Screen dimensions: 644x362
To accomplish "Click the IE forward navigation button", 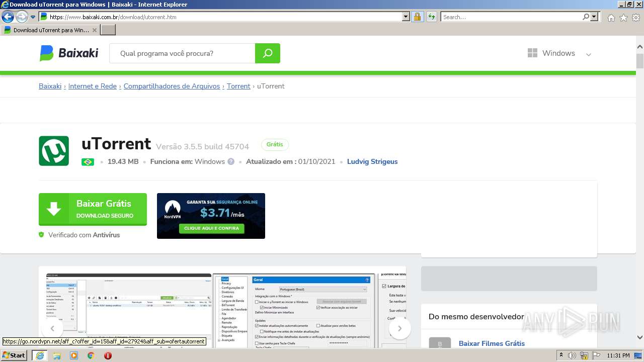I will pos(22,17).
